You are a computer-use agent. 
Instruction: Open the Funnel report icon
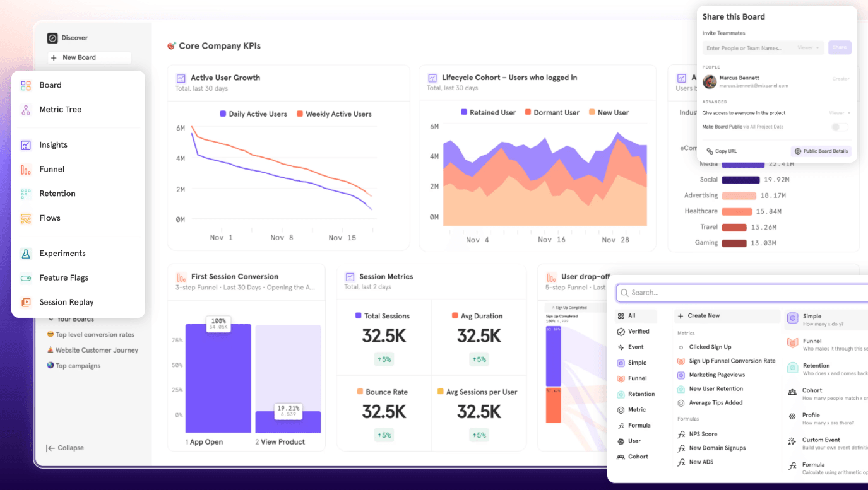pyautogui.click(x=26, y=169)
